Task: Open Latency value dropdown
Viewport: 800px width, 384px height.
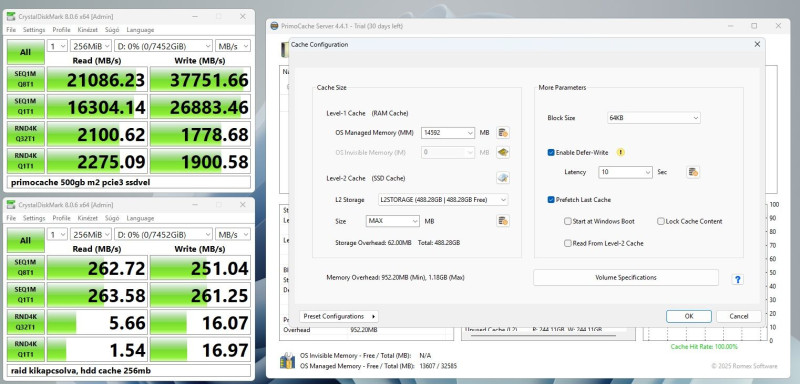Action: 626,172
